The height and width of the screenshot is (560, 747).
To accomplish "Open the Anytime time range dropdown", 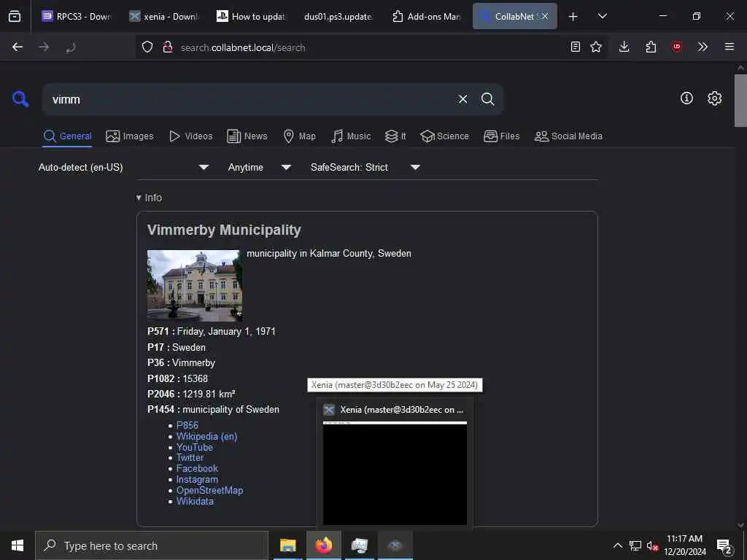I will click(x=260, y=167).
